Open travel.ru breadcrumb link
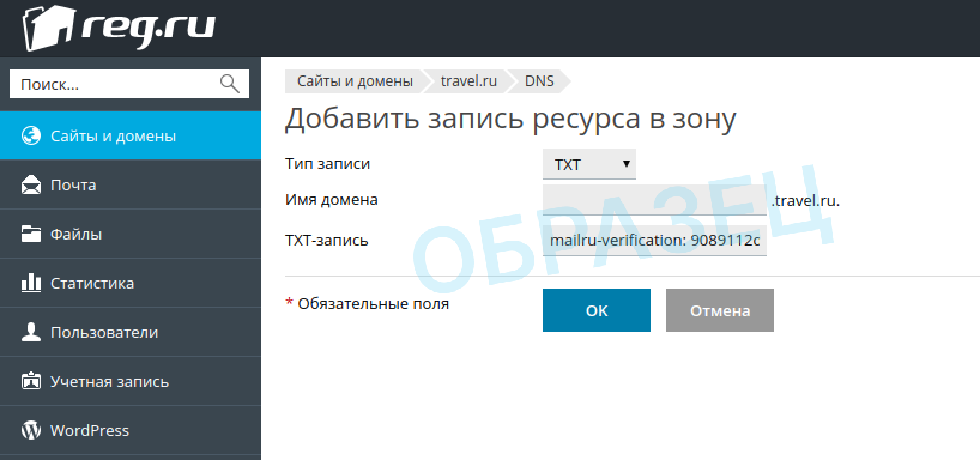 [468, 81]
